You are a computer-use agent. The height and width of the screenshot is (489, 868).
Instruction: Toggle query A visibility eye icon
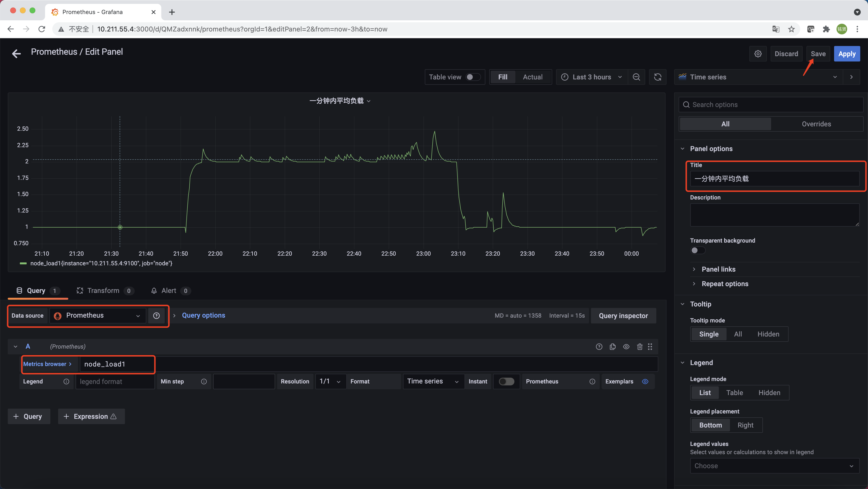(626, 347)
